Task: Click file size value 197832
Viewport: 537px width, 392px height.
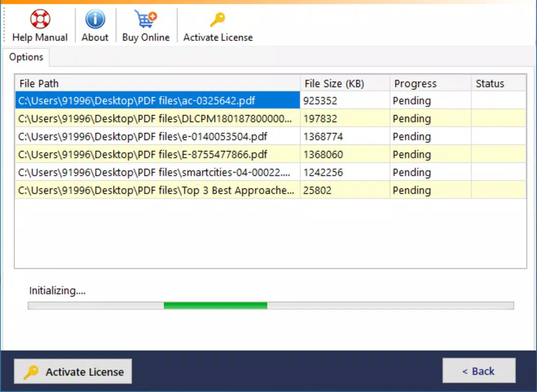Action: tap(320, 119)
